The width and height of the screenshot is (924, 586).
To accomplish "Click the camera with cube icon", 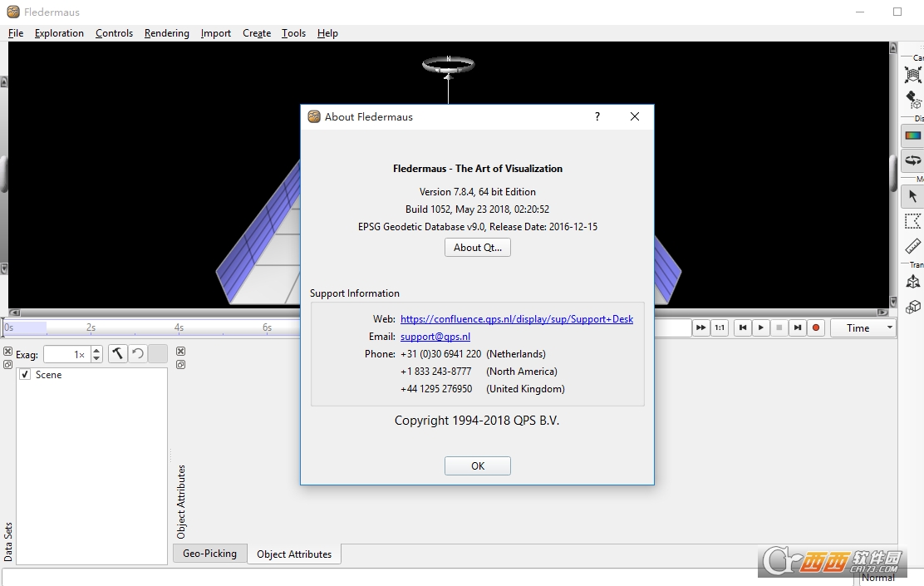I will pos(913,99).
